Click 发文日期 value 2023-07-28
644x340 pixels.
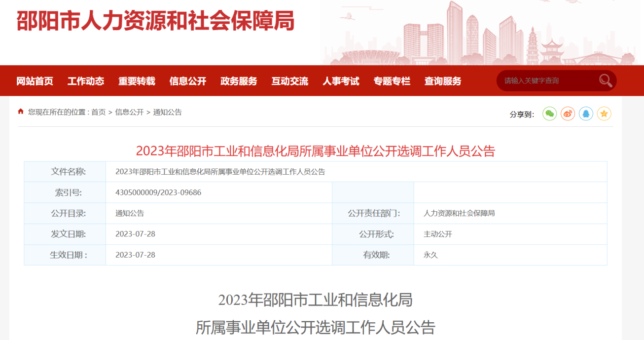click(x=135, y=234)
